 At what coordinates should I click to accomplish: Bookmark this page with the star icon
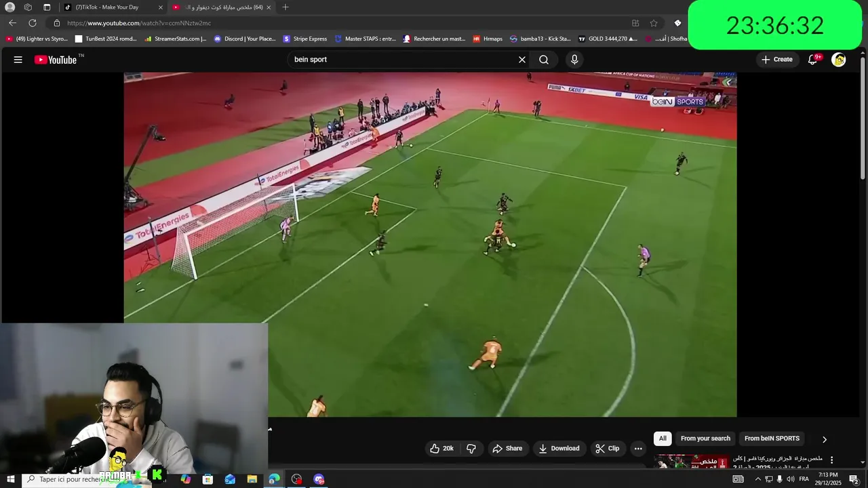[654, 23]
